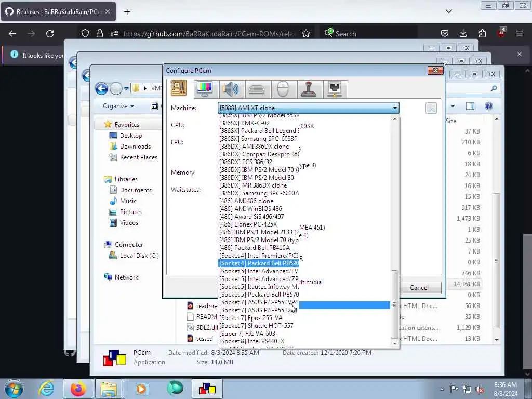Open Downloads in Explorer Favorites
This screenshot has height=399, width=532.
point(135,146)
